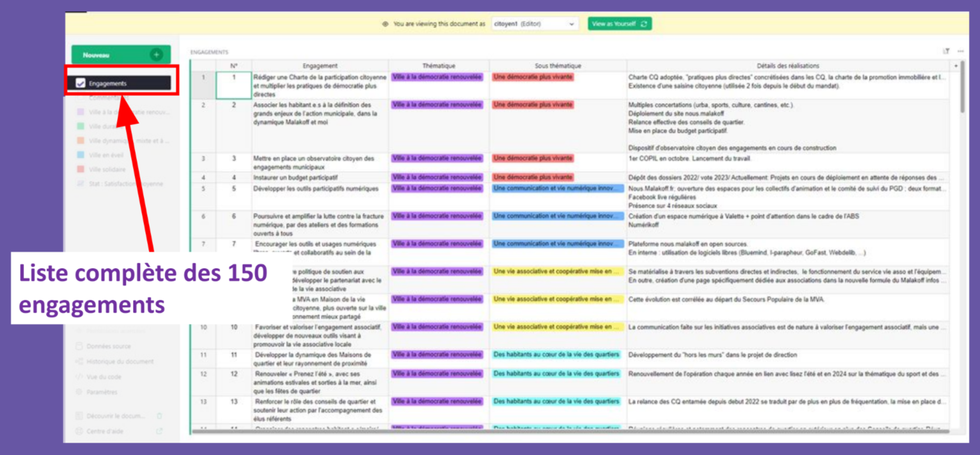The image size is (980, 455).
Task: Click 'Rédiger une Charte de la participation' cell
Action: coord(320,85)
